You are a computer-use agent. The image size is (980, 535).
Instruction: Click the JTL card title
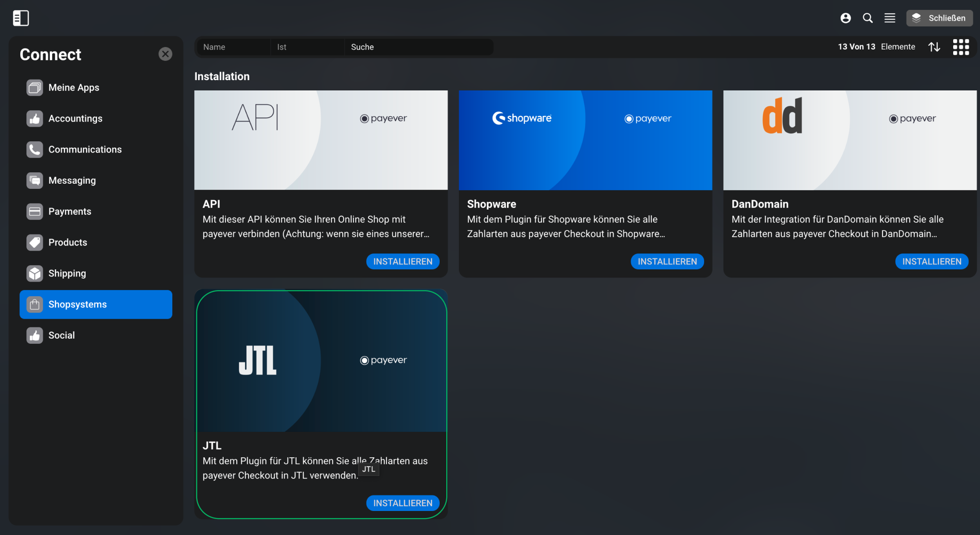(212, 446)
